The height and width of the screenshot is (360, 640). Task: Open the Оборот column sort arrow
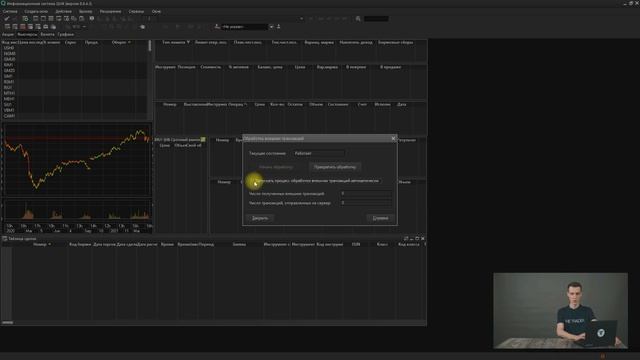(x=129, y=42)
